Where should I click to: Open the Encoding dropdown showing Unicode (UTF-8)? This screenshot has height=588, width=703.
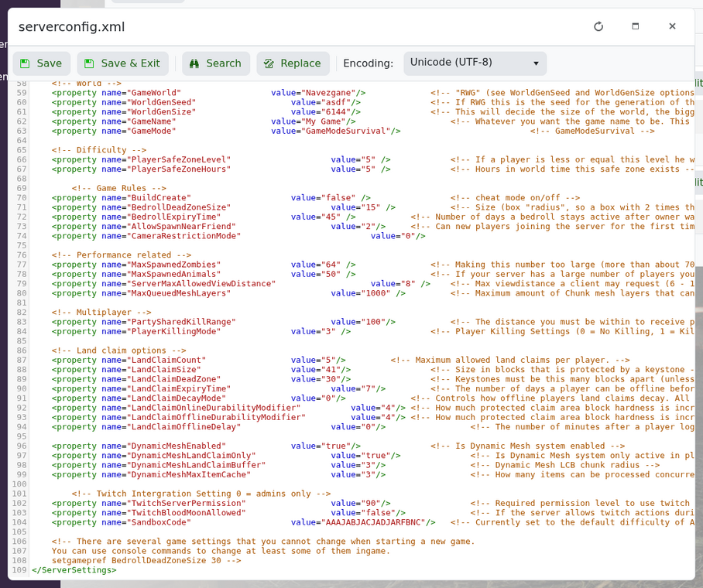click(475, 63)
